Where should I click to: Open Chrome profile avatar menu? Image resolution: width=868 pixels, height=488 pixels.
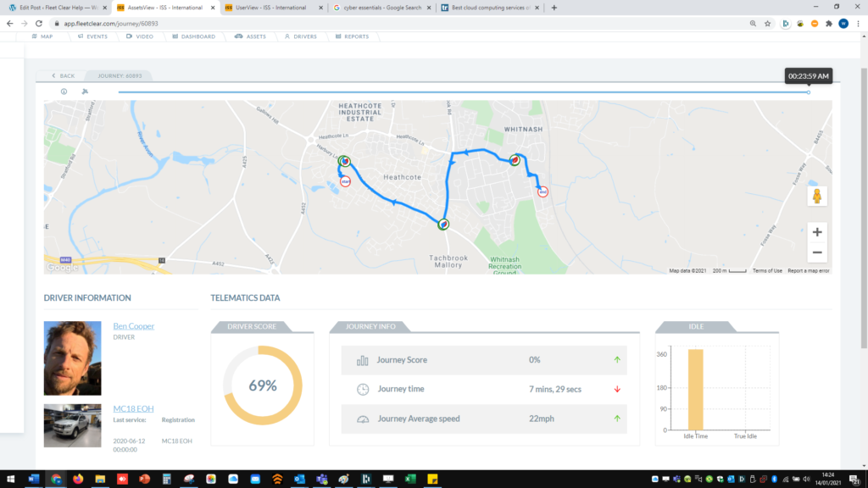[843, 24]
